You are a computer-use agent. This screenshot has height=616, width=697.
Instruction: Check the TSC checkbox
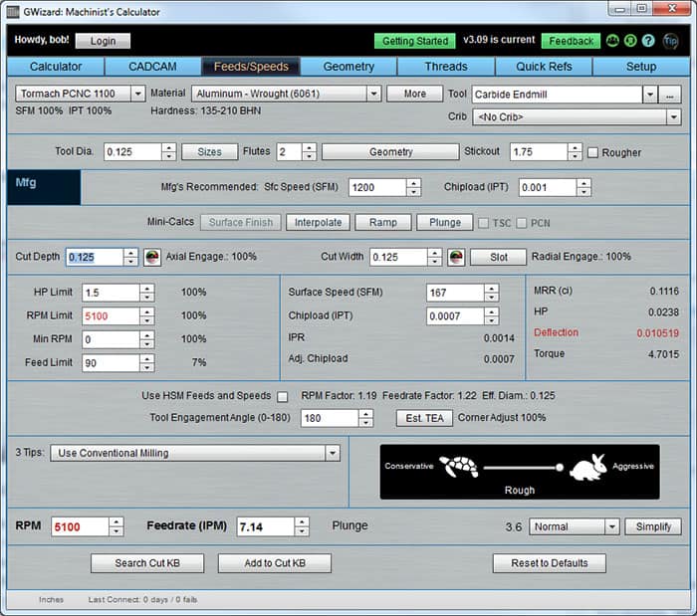coord(485,223)
